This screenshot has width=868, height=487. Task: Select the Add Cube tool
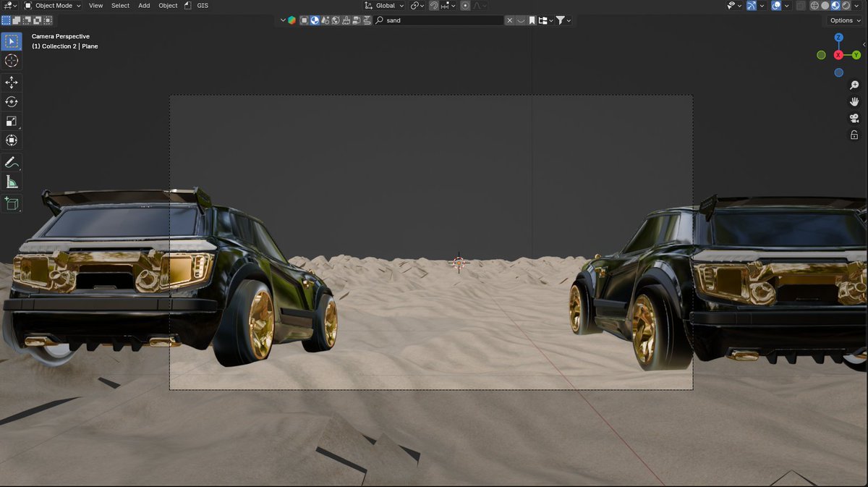(12, 203)
